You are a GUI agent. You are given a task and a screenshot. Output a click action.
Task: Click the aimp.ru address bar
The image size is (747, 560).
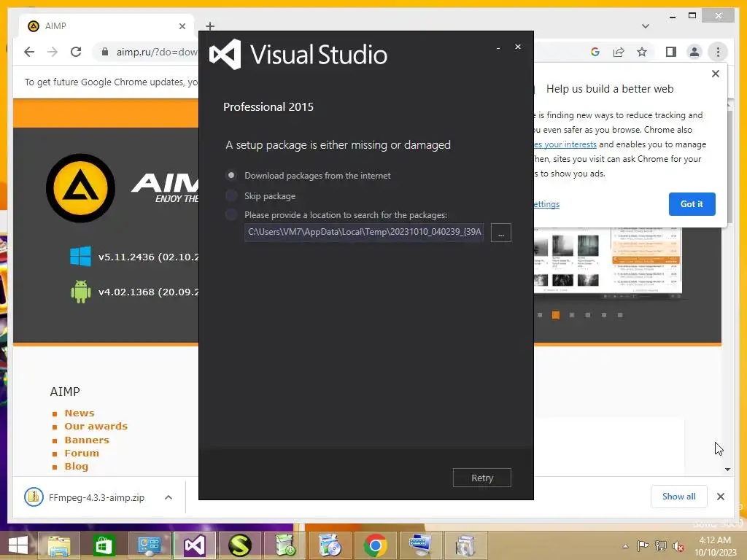click(x=157, y=52)
